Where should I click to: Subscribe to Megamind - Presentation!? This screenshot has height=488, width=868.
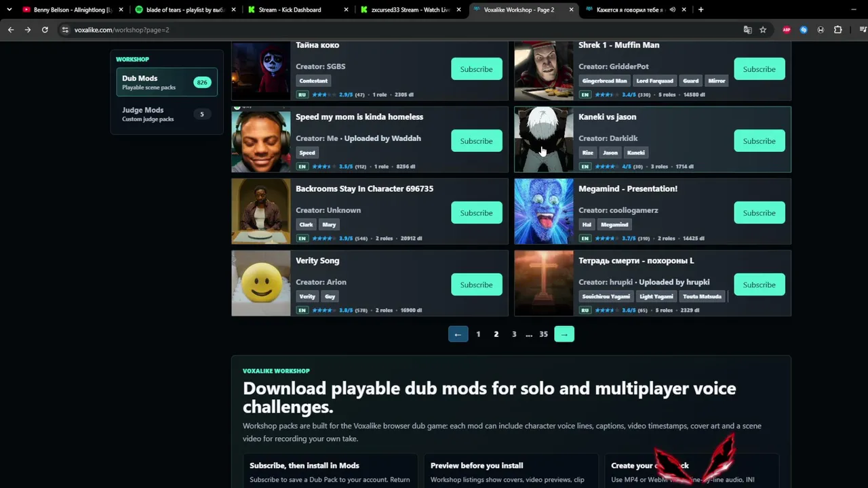click(x=759, y=213)
